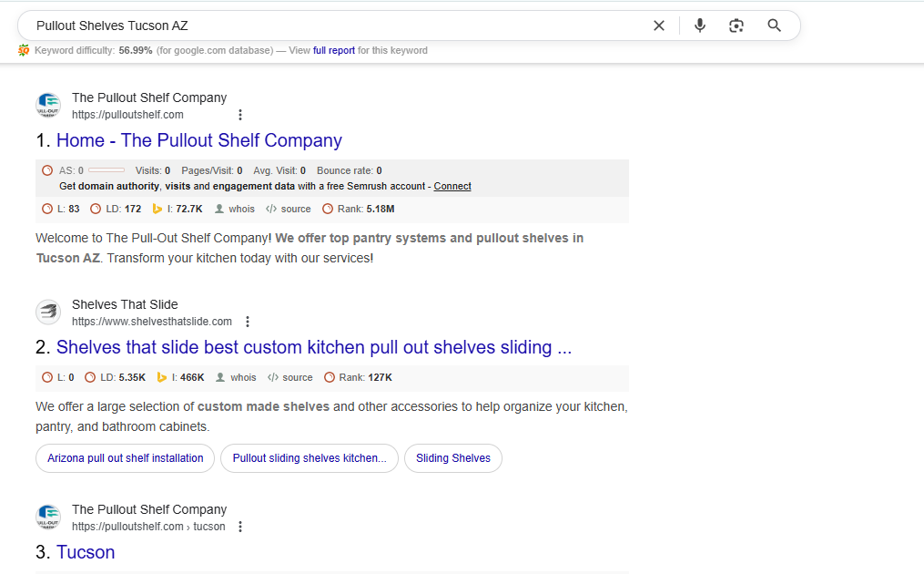
Task: Click the Semrush 'Connect' link
Action: [452, 186]
